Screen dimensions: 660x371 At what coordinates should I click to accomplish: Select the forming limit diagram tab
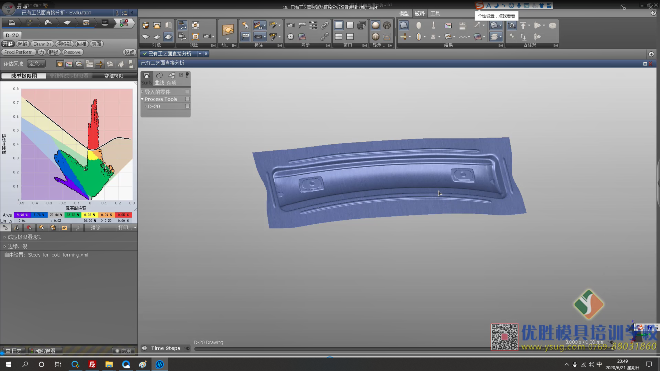pos(24,76)
